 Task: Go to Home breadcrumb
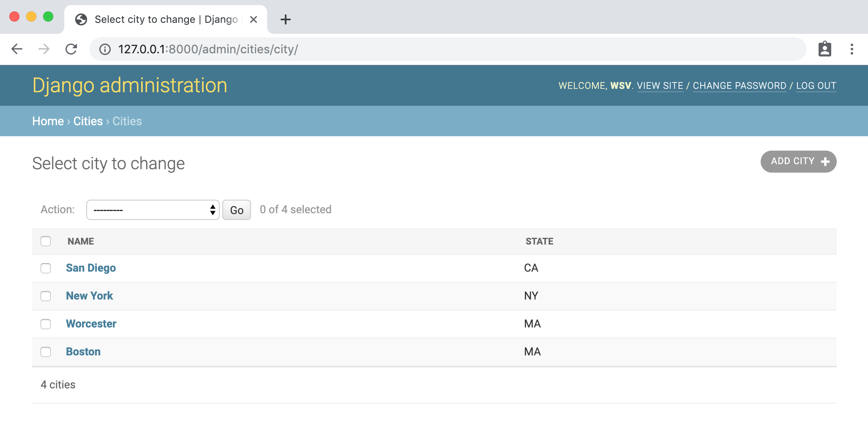(x=48, y=121)
